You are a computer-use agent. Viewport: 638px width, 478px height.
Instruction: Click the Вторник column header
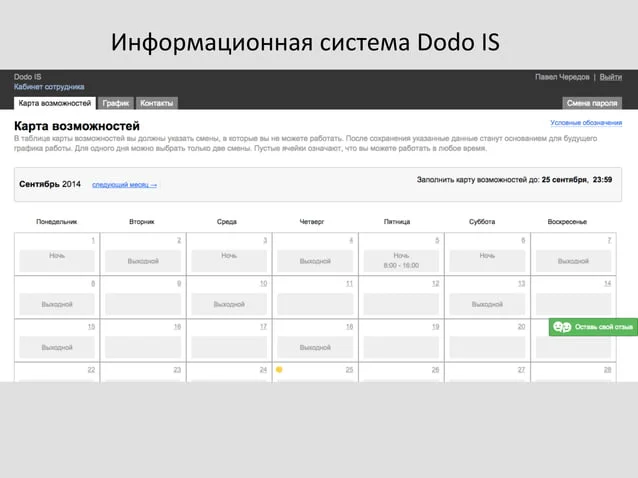point(142,222)
